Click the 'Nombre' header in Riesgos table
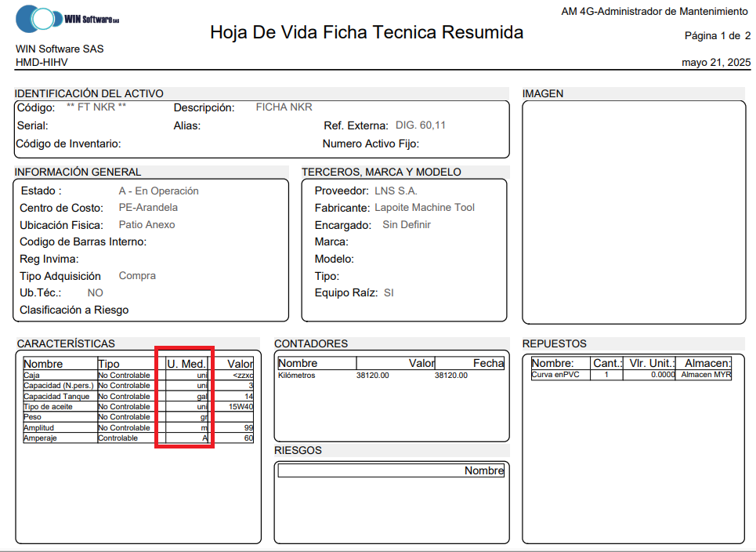Image resolution: width=756 pixels, height=552 pixels. click(484, 470)
